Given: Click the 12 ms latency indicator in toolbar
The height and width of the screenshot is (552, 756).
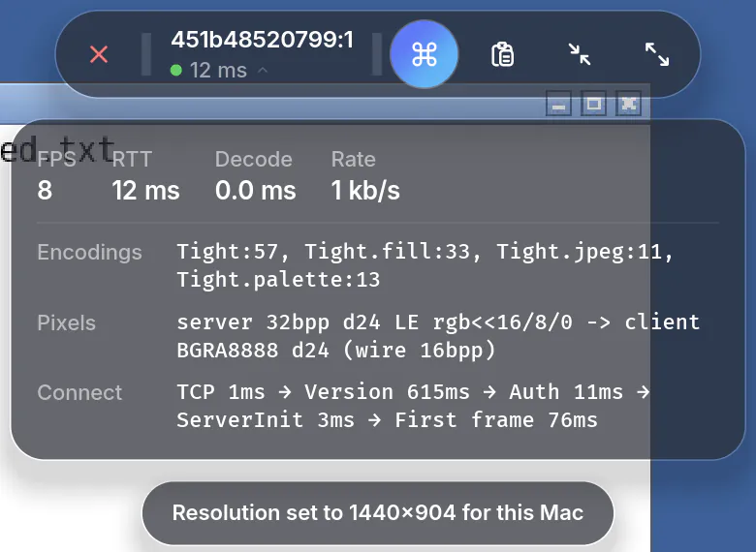Looking at the screenshot, I should click(218, 71).
